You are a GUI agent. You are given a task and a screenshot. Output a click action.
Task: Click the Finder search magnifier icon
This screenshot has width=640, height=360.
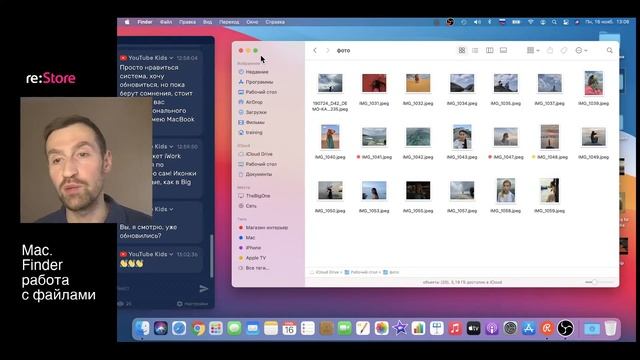609,50
